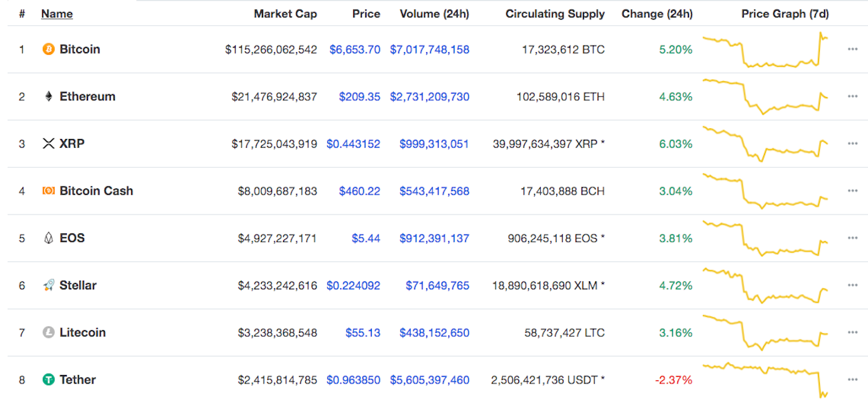Click Ethereum's 24h volume $2,731,209,730
The height and width of the screenshot is (403, 868).
[429, 97]
